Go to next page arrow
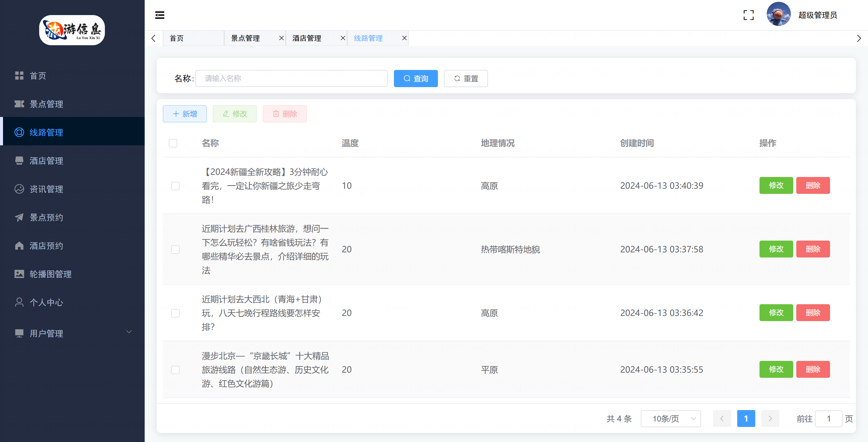Image resolution: width=868 pixels, height=442 pixels. [770, 419]
